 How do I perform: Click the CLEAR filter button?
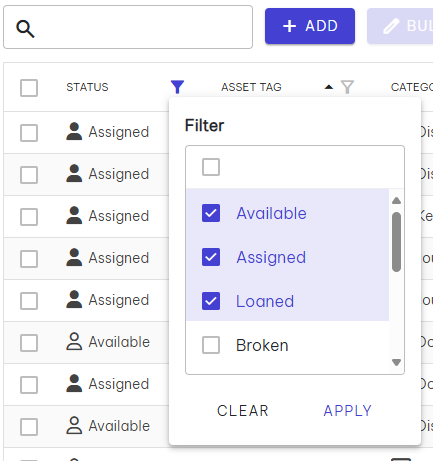(x=243, y=411)
